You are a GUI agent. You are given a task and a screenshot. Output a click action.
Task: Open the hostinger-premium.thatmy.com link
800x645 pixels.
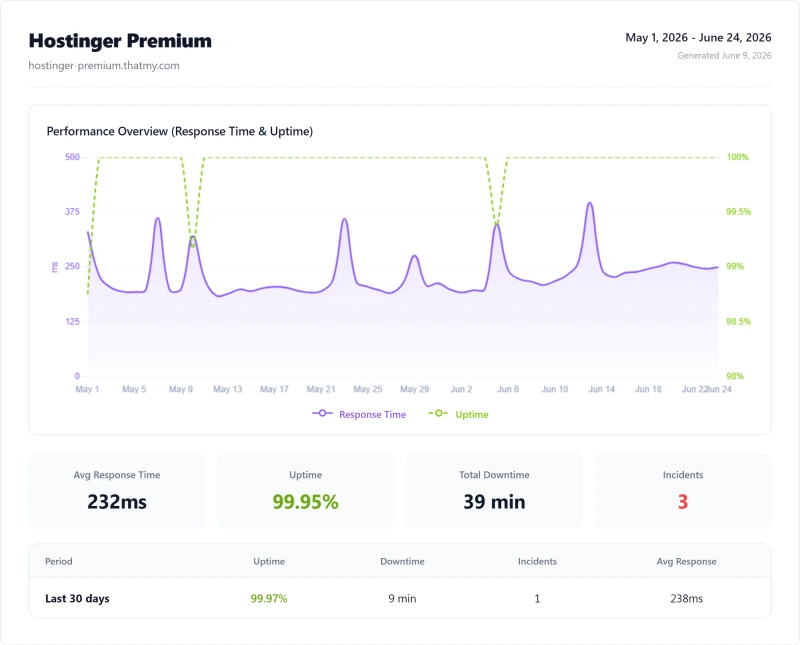coord(104,65)
